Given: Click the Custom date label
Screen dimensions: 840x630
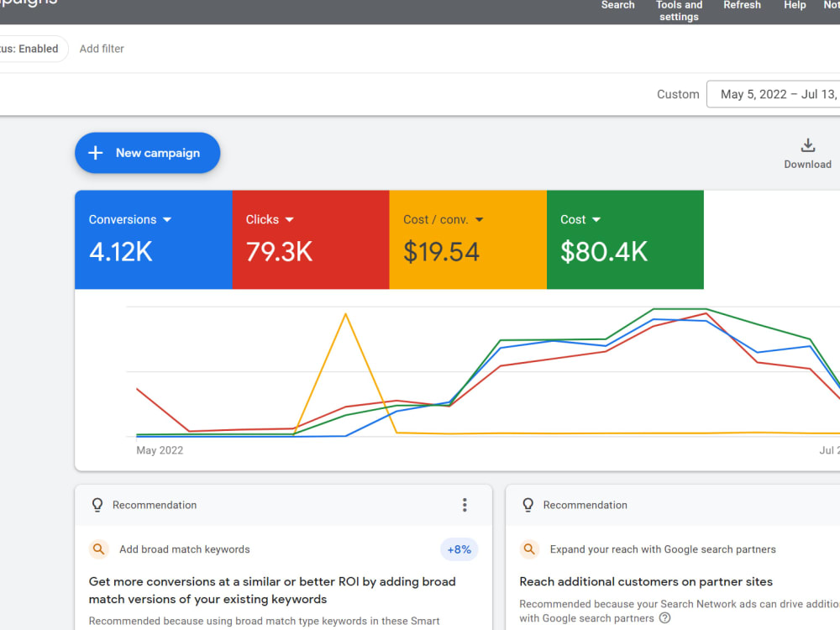Looking at the screenshot, I should [x=678, y=94].
